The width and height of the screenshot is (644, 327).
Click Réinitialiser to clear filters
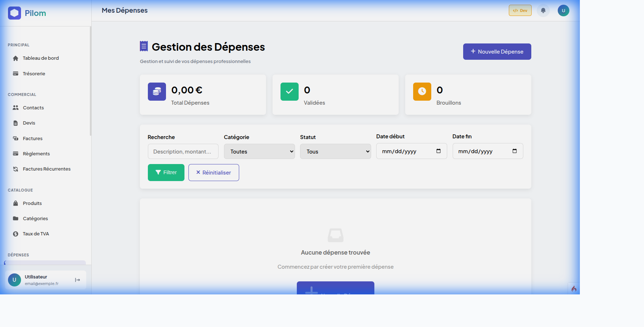point(213,172)
